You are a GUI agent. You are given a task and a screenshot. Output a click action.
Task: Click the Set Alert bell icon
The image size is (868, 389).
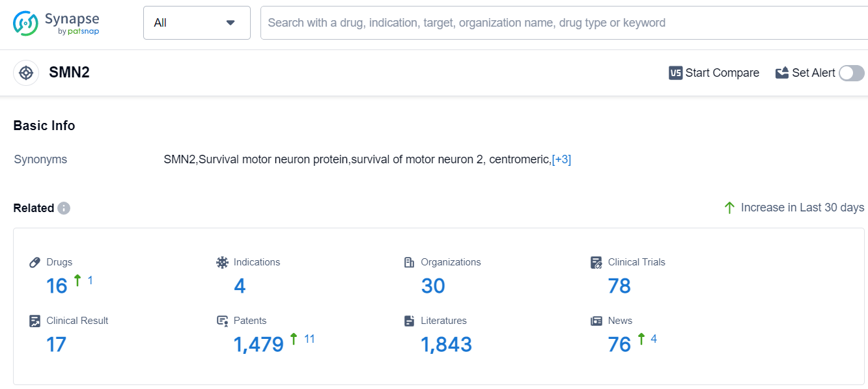782,73
